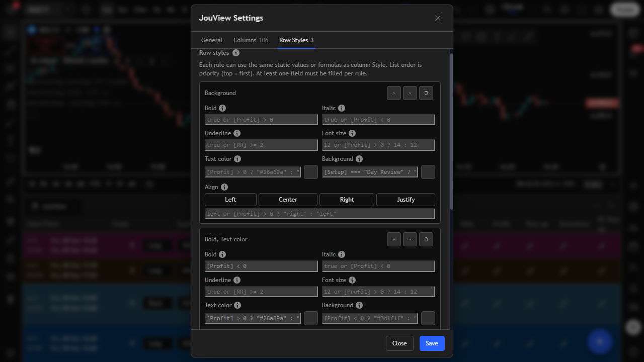Show Italic info icon in 'Bold, Text color' rule

tap(342, 254)
